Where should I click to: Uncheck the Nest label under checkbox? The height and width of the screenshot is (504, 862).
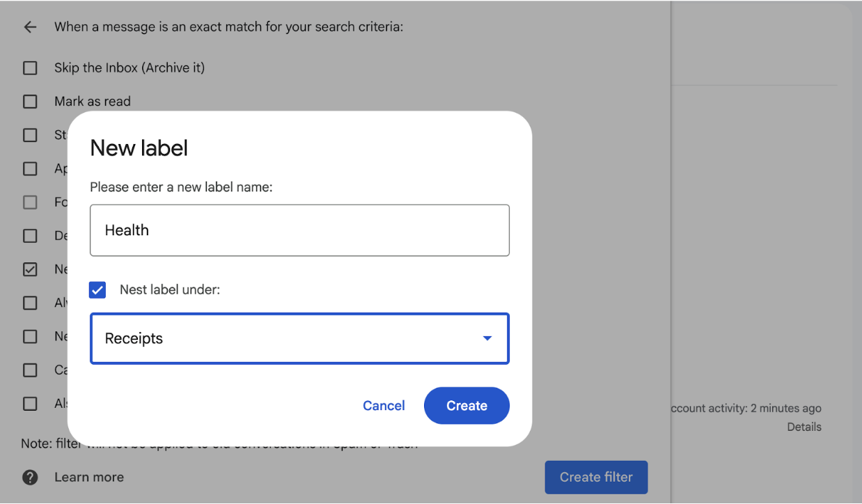pyautogui.click(x=98, y=290)
